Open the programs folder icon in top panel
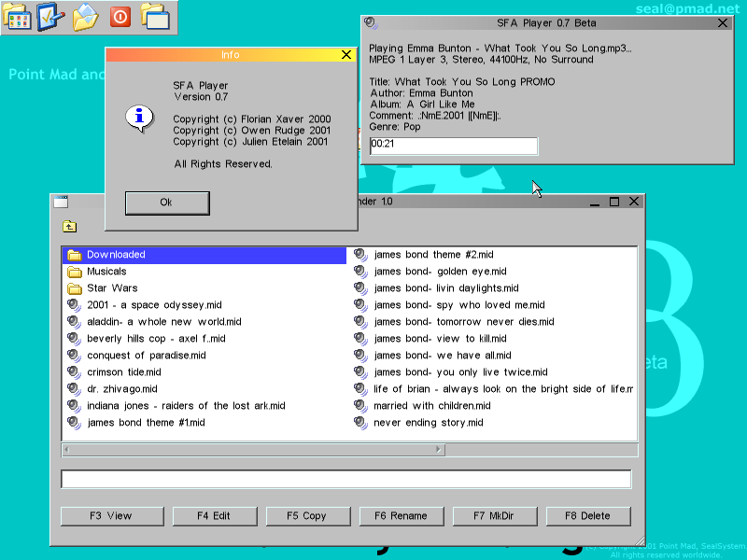This screenshot has height=560, width=747. (17, 16)
